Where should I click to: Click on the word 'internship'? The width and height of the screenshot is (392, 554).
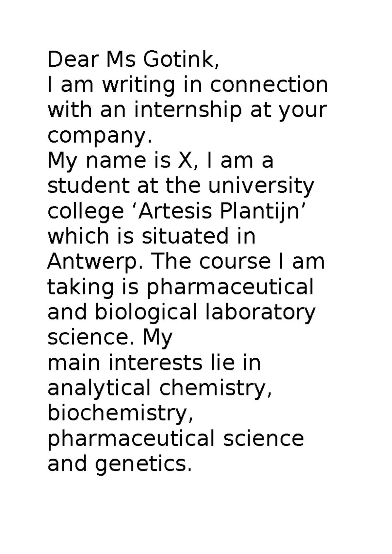click(x=188, y=110)
